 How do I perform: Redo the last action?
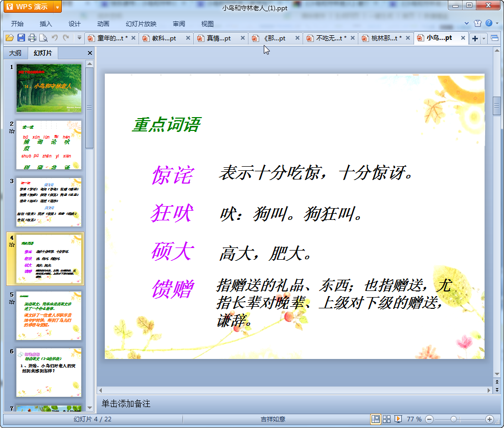(x=66, y=38)
